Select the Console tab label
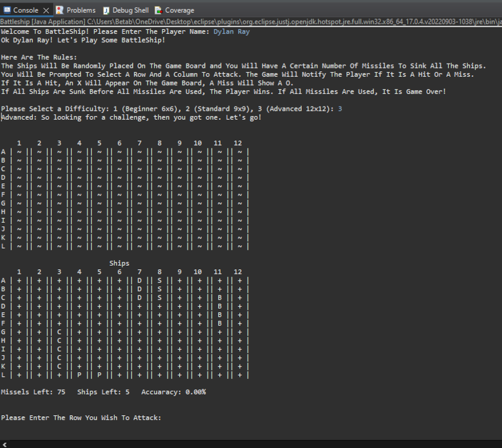Image resolution: width=502 pixels, height=448 pixels. point(26,10)
